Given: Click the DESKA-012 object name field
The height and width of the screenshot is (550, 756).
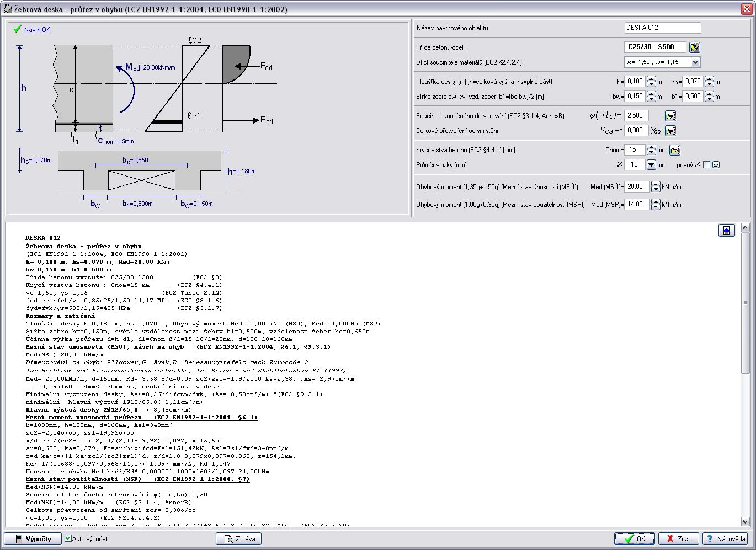Looking at the screenshot, I should (663, 28).
